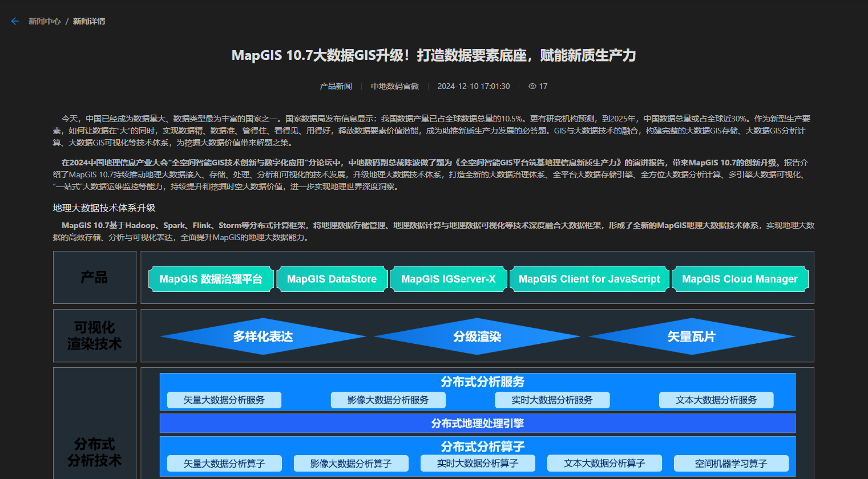The width and height of the screenshot is (868, 479).
Task: Click the 分布式地理处理引擎 bar
Action: [x=478, y=423]
